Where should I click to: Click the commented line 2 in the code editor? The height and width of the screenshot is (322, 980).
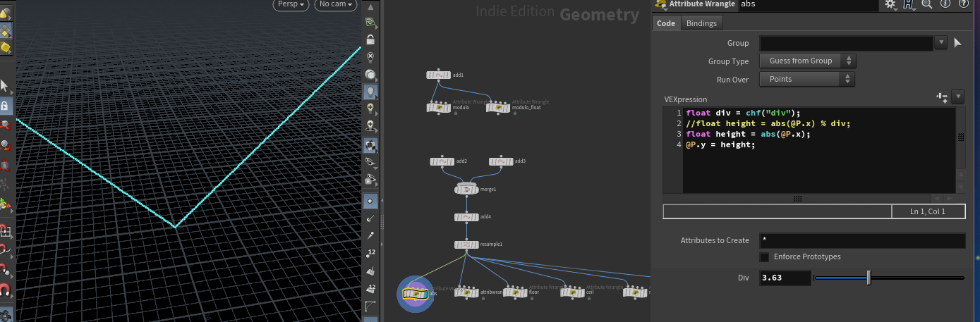tap(768, 123)
